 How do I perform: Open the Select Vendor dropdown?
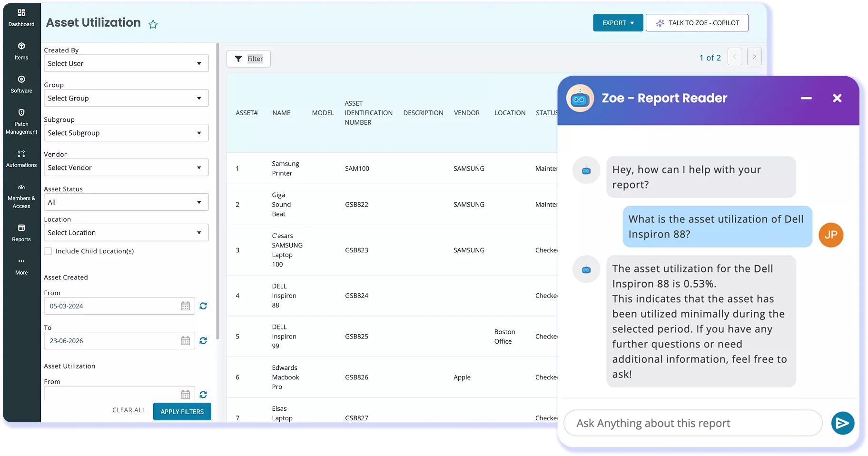tap(126, 168)
